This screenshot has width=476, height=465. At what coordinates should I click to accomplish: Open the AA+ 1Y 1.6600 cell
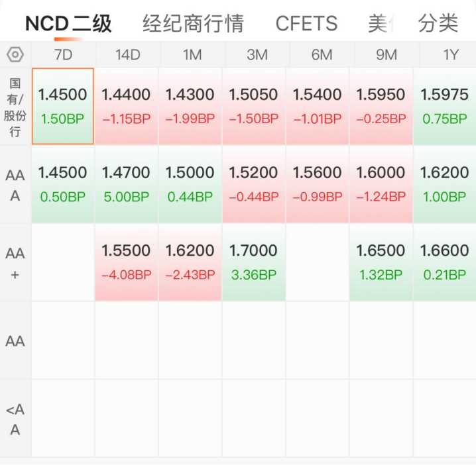pos(445,262)
